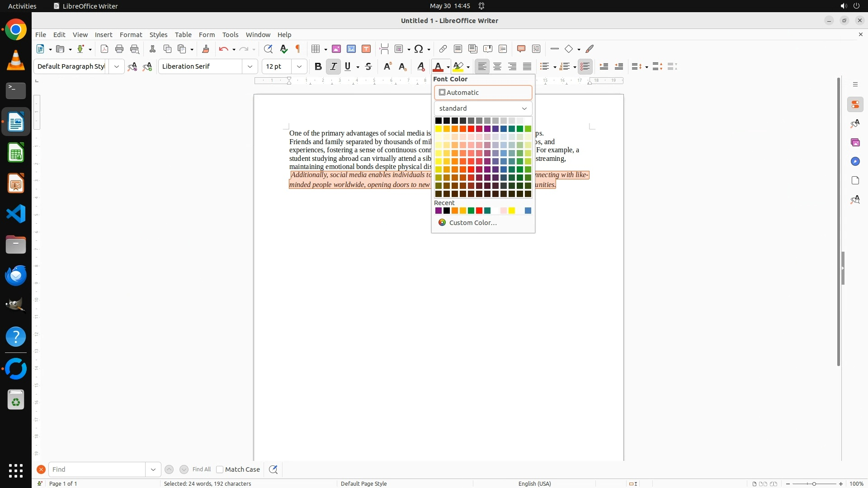The image size is (868, 488).
Task: Click the Superscript icon in toolbar
Action: pos(387,66)
